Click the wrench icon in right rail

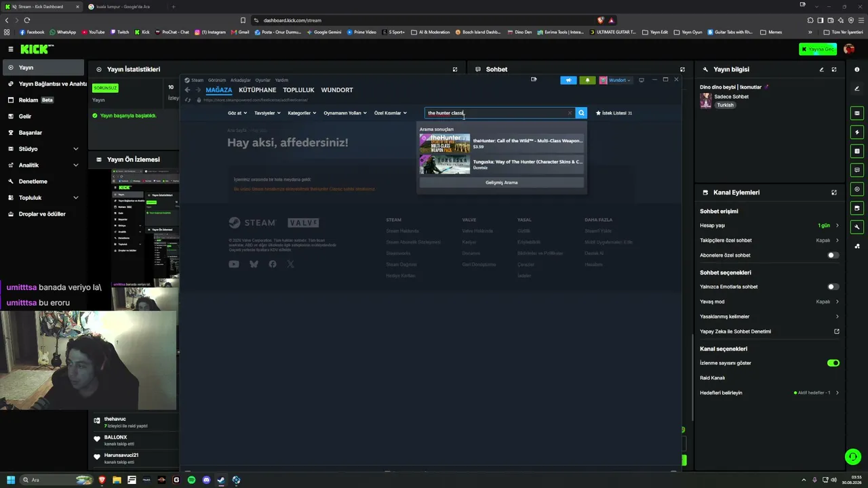click(x=857, y=227)
